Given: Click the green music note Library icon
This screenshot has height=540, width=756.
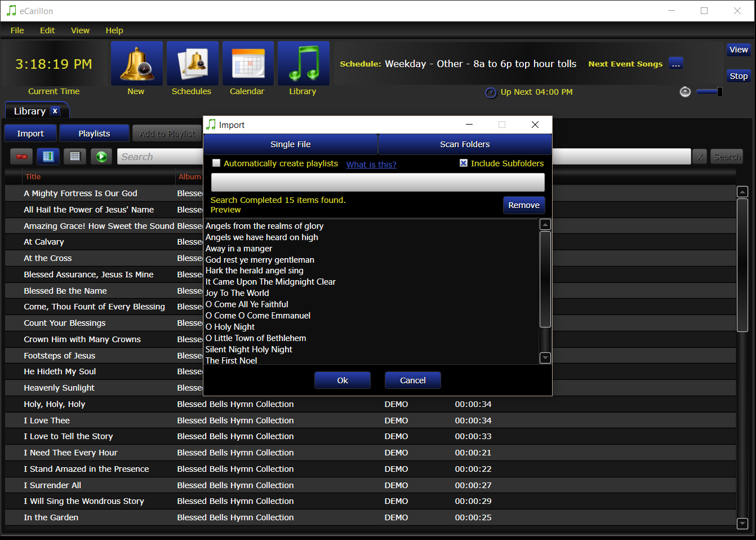Looking at the screenshot, I should (303, 63).
